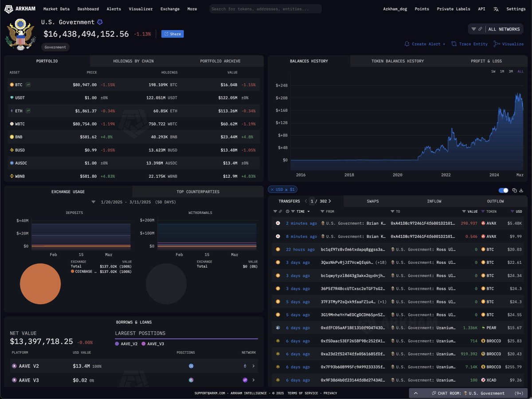Click the link icon in transfers header
The image size is (532, 399).
[281, 211]
